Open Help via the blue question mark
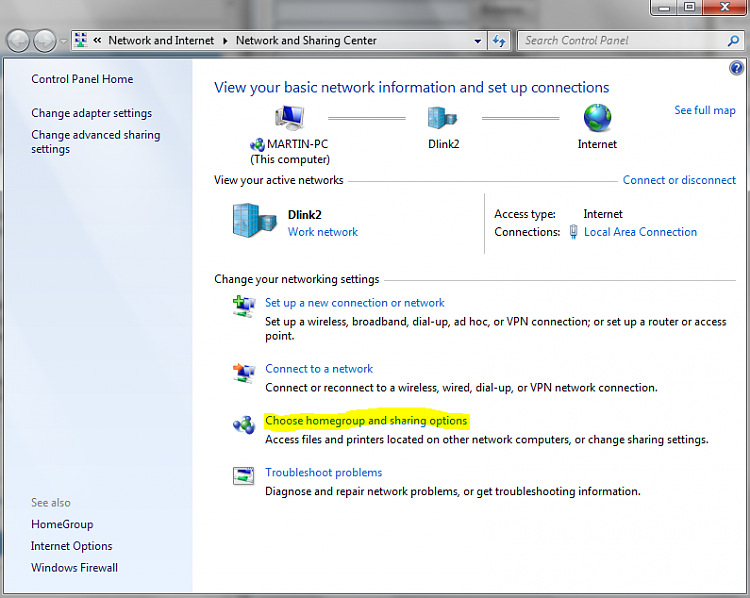This screenshot has height=598, width=750. pos(736,67)
